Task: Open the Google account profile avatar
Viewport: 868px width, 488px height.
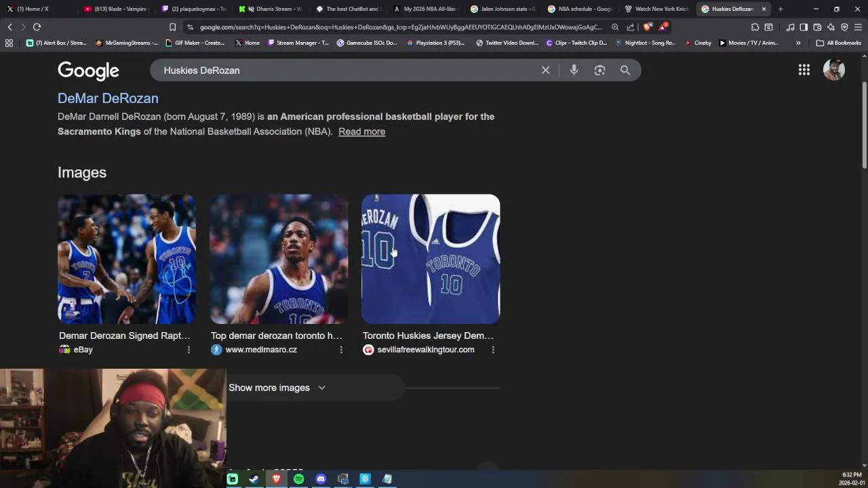Action: (x=833, y=70)
